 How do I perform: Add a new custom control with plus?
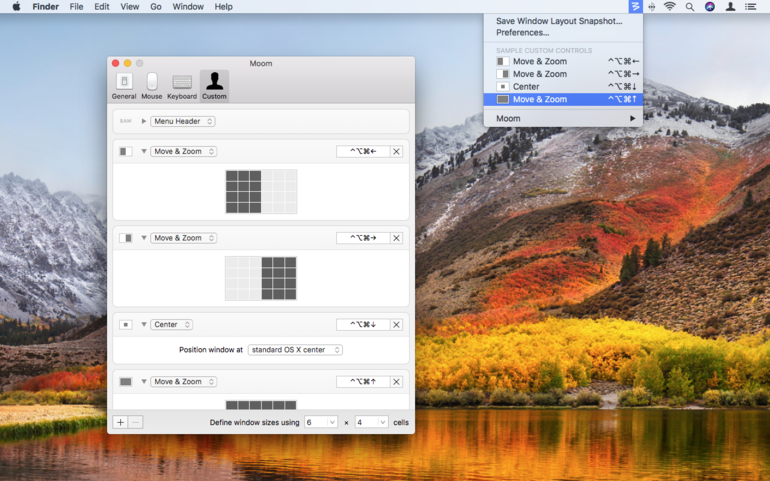(x=120, y=422)
